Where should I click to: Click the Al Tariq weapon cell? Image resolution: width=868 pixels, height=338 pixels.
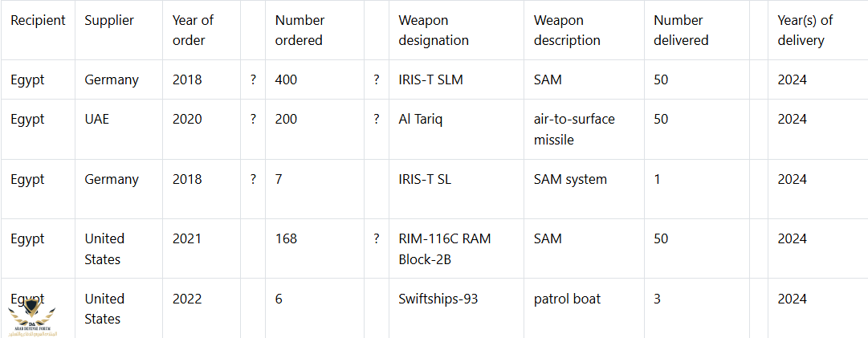coord(421,119)
